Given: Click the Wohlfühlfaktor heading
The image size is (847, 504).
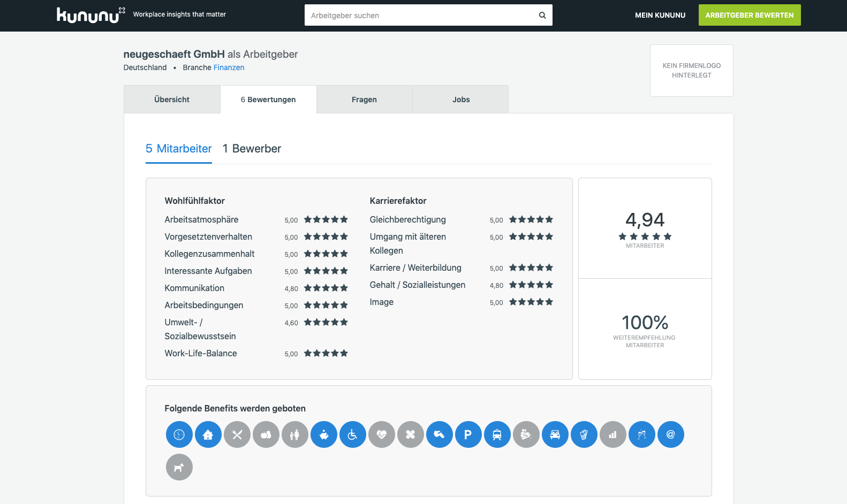Looking at the screenshot, I should 195,201.
